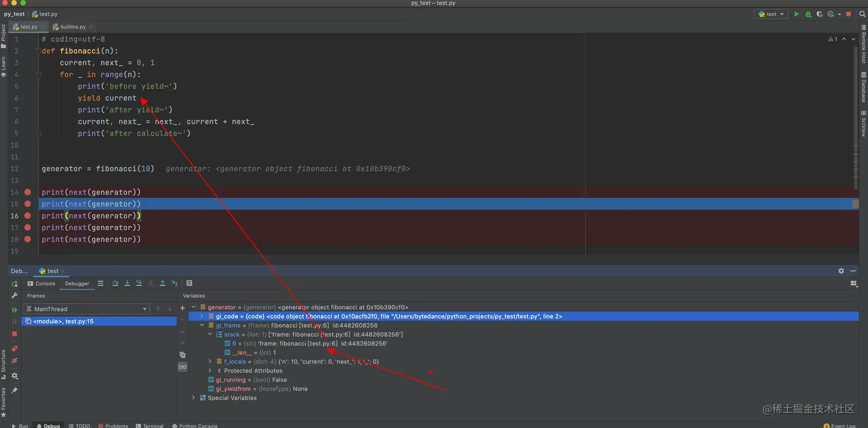Open debug panel gear on left strip
Image resolution: width=868 pixels, height=428 pixels.
(15, 376)
